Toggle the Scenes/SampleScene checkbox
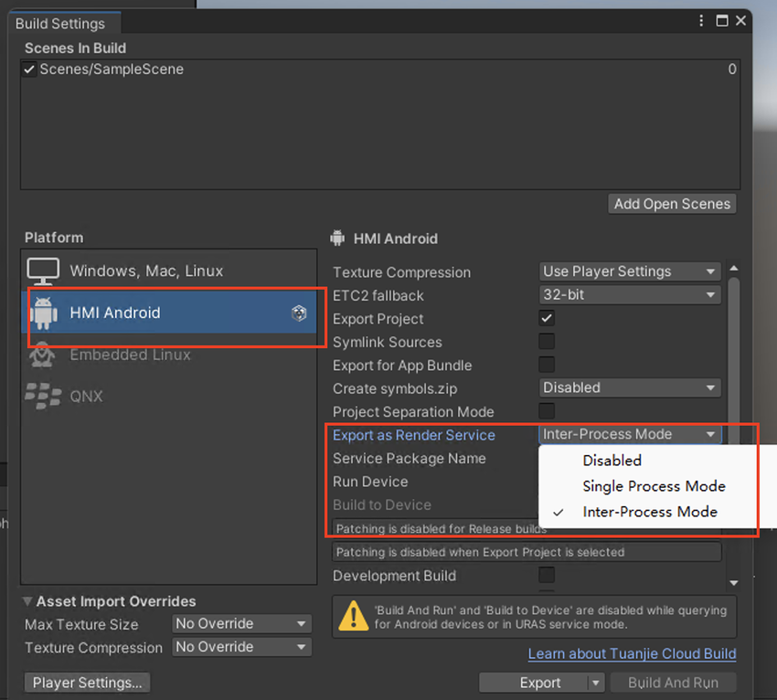 click(x=29, y=69)
